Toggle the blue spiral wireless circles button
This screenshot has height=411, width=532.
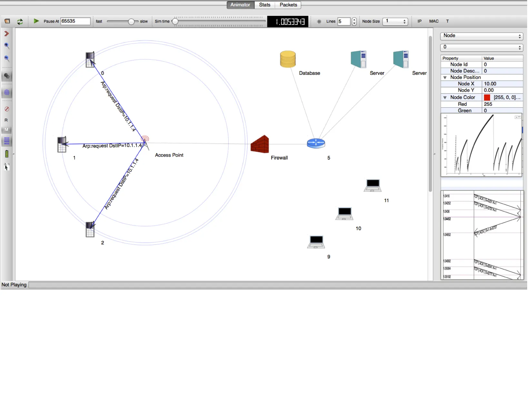tap(7, 93)
